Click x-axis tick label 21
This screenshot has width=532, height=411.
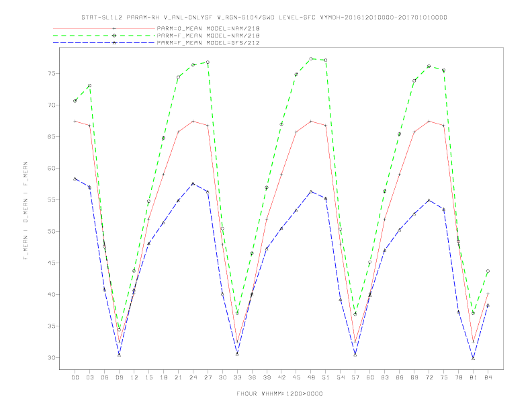(x=178, y=377)
